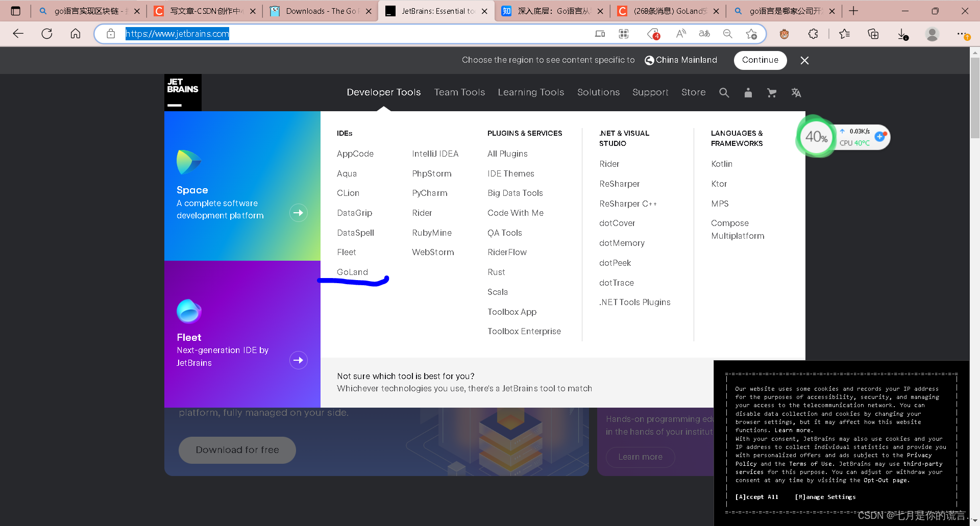This screenshot has height=526, width=980.
Task: Open Collections in the browser toolbar
Action: (x=873, y=34)
